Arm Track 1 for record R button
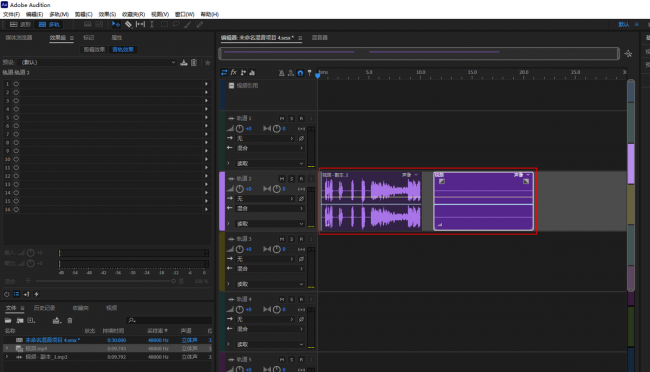Viewport: 650px width, 372px height. point(301,119)
